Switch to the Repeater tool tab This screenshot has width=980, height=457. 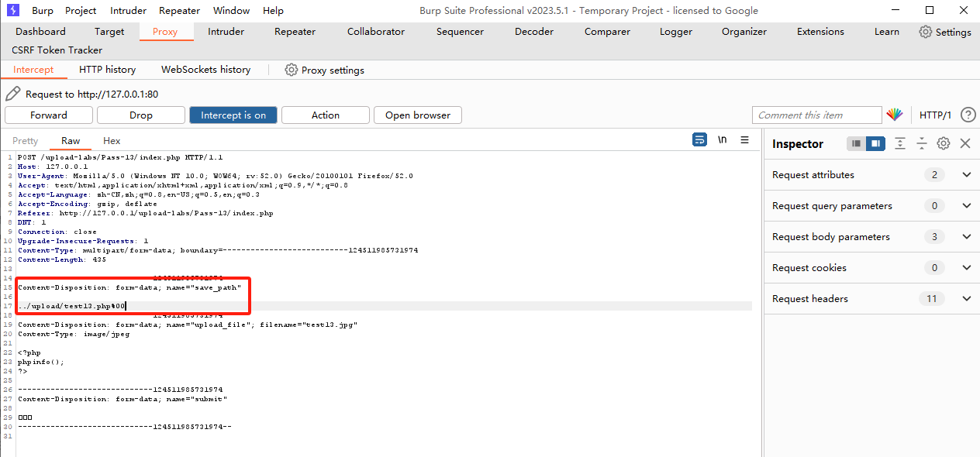pyautogui.click(x=295, y=32)
